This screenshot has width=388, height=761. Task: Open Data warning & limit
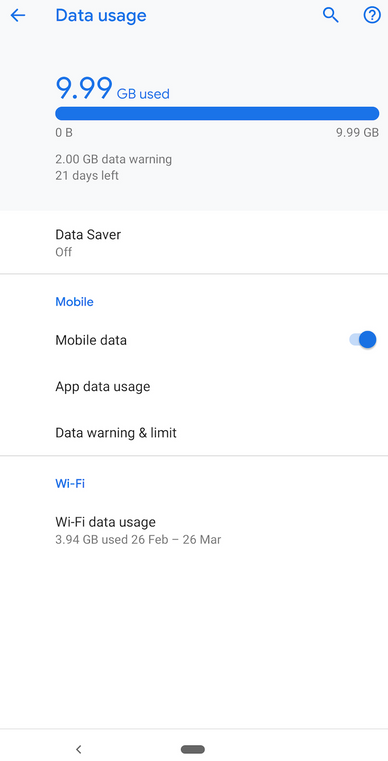pyautogui.click(x=194, y=432)
